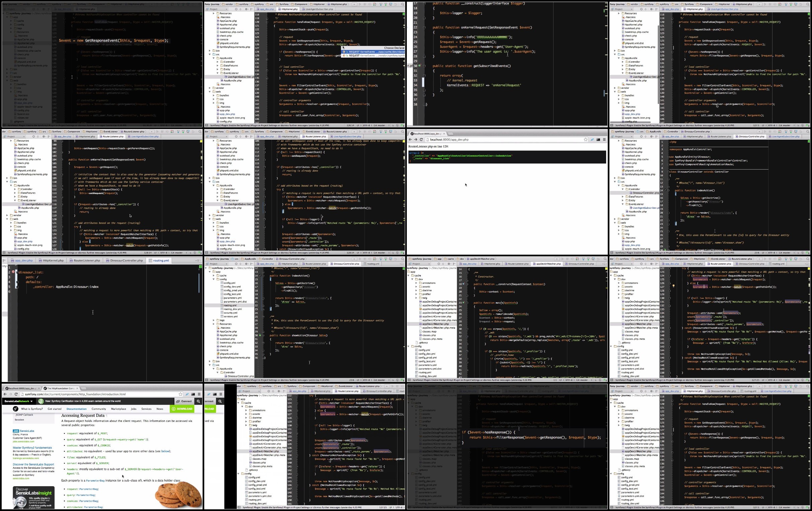Open Master Symfony2 fundamentals link
The height and width of the screenshot is (511, 812).
point(32,448)
